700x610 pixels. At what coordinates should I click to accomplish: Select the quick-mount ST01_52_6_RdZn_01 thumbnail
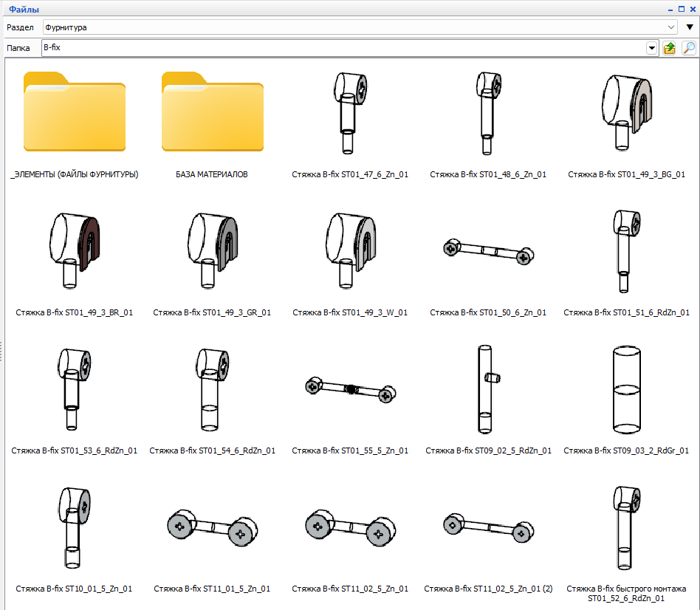tap(626, 528)
